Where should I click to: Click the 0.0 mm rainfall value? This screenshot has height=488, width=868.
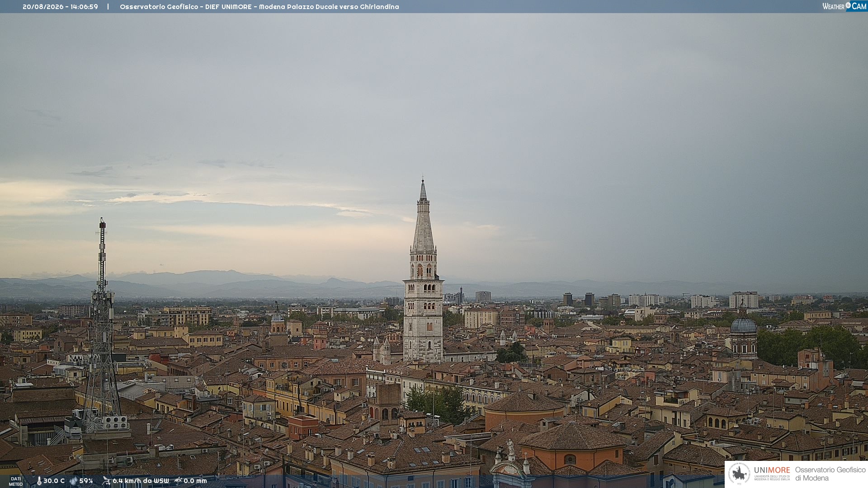coord(195,481)
